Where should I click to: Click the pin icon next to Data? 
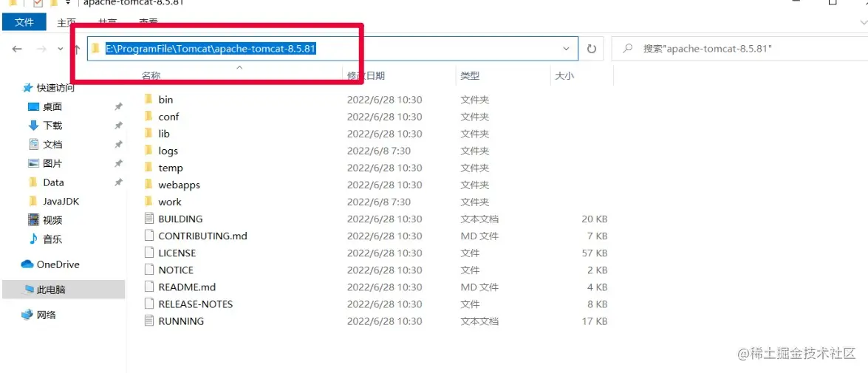point(118,182)
